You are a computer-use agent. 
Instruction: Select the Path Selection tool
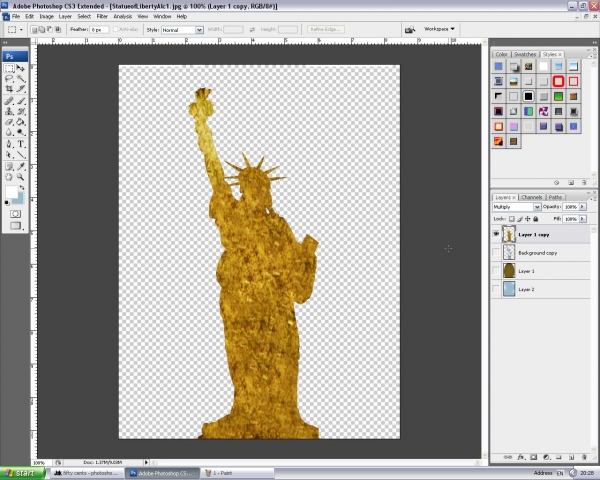pos(10,155)
